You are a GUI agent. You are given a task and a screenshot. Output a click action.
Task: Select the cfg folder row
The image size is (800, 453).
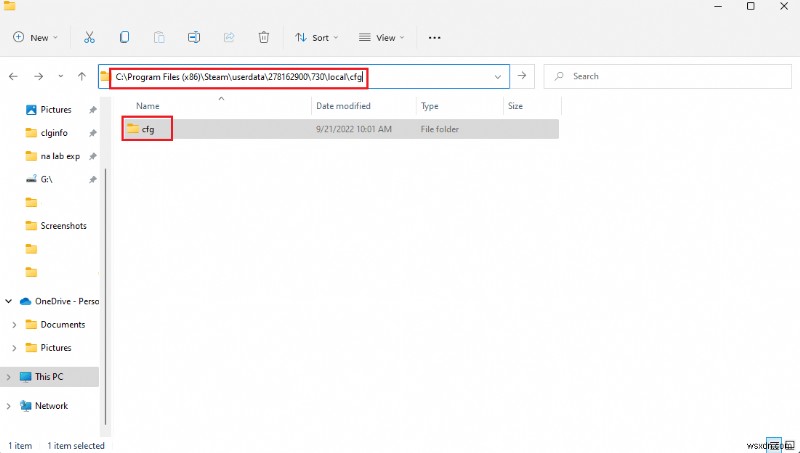340,129
